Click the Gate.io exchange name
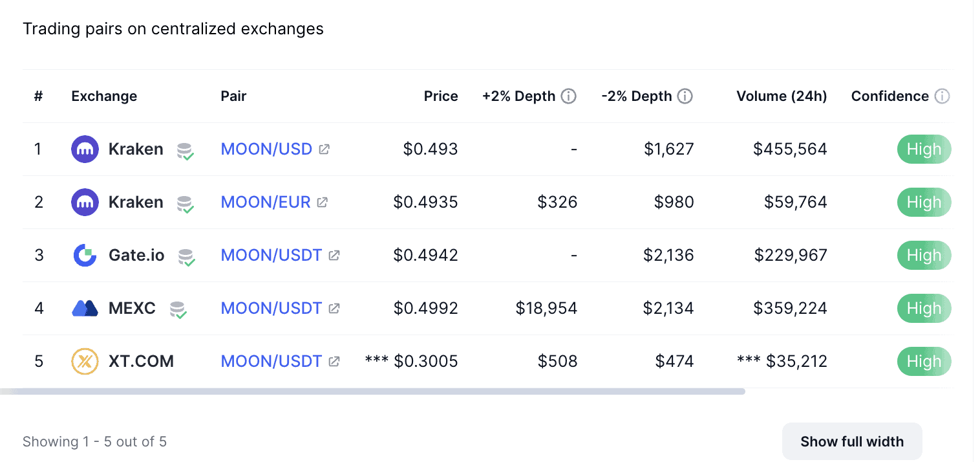 136,256
